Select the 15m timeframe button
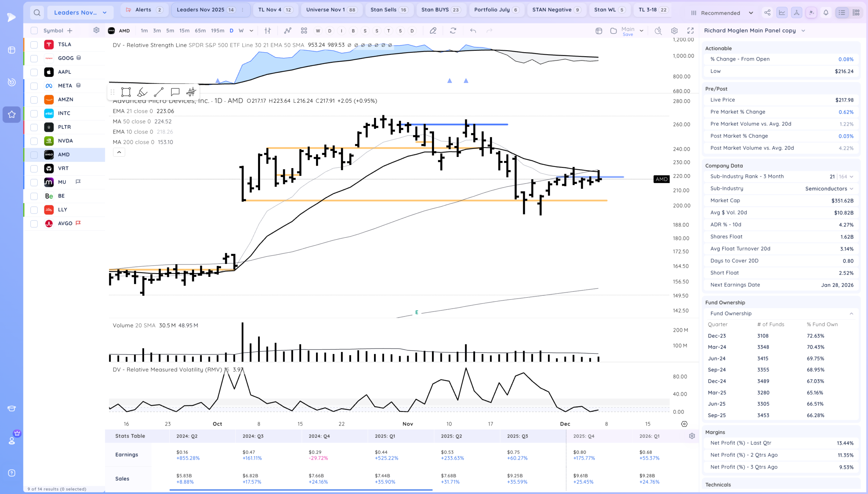 pos(184,30)
